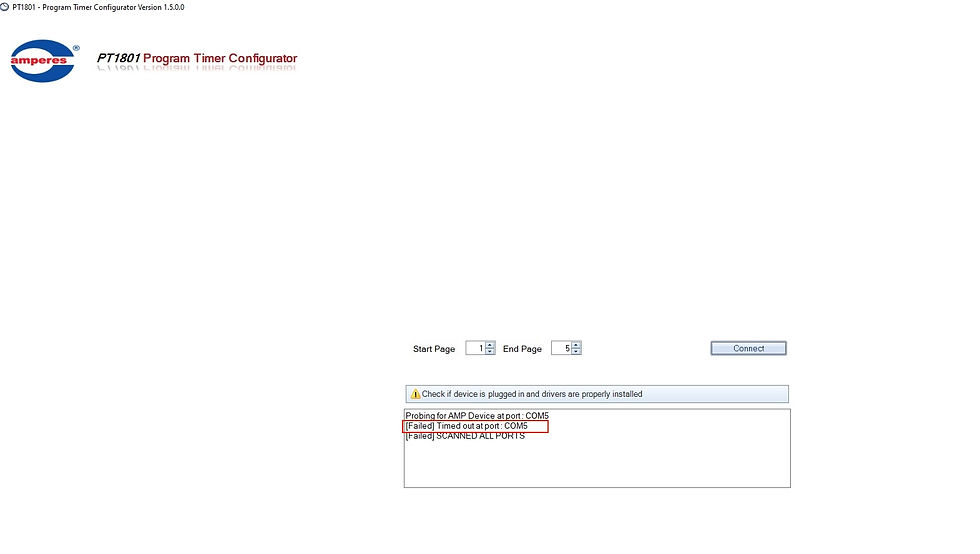The width and height of the screenshot is (980, 554).
Task: Click the Amperes logo
Action: [44, 61]
